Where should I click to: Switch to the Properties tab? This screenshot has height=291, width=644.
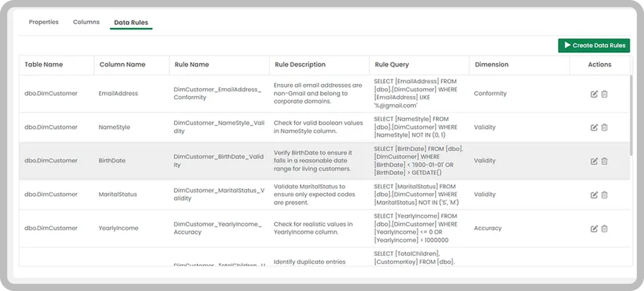44,22
